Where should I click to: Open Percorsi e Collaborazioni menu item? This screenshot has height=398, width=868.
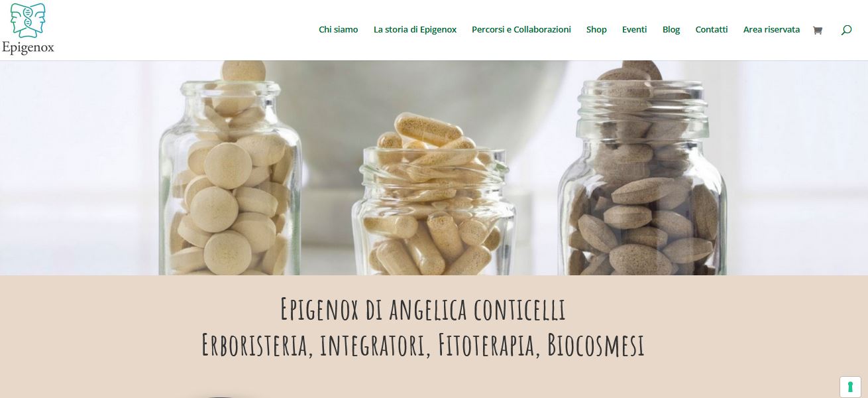pyautogui.click(x=521, y=30)
